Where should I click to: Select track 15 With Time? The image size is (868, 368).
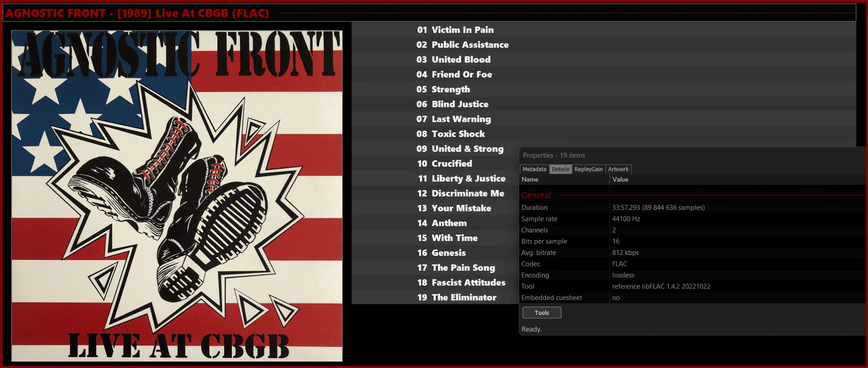point(447,238)
